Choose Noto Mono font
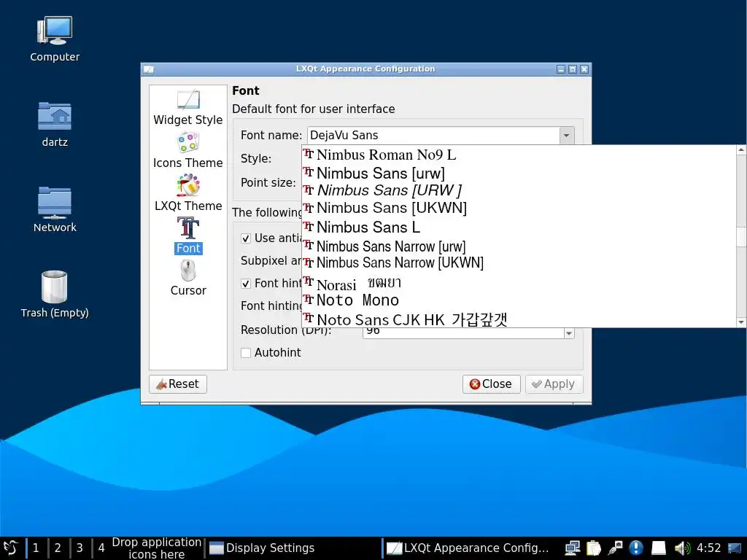747x560 pixels. [x=519, y=300]
